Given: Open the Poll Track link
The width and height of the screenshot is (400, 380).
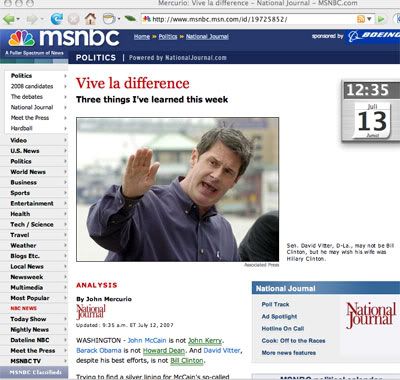Looking at the screenshot, I should pyautogui.click(x=275, y=304).
